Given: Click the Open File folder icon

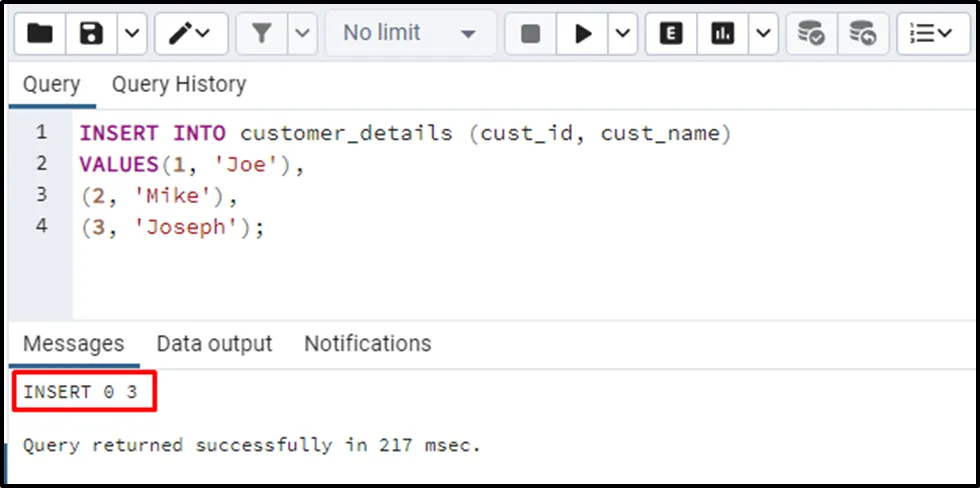Looking at the screenshot, I should [40, 34].
